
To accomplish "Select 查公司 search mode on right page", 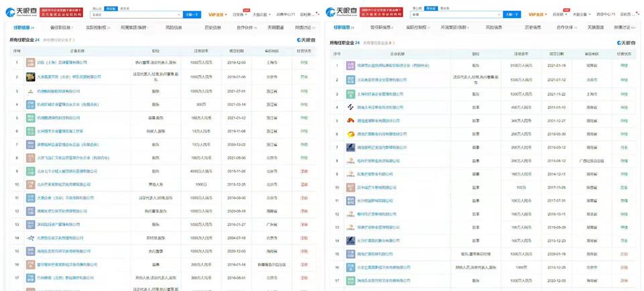I will pos(417,8).
